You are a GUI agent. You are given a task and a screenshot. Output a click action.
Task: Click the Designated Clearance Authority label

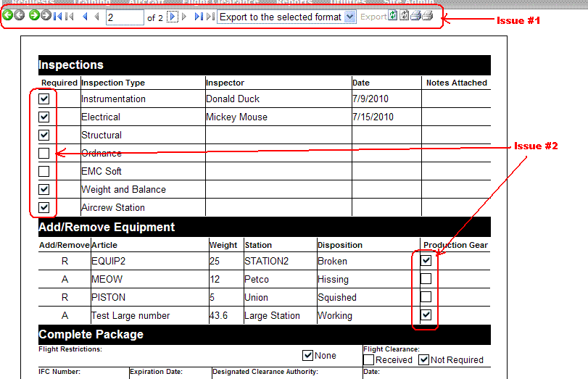point(265,372)
